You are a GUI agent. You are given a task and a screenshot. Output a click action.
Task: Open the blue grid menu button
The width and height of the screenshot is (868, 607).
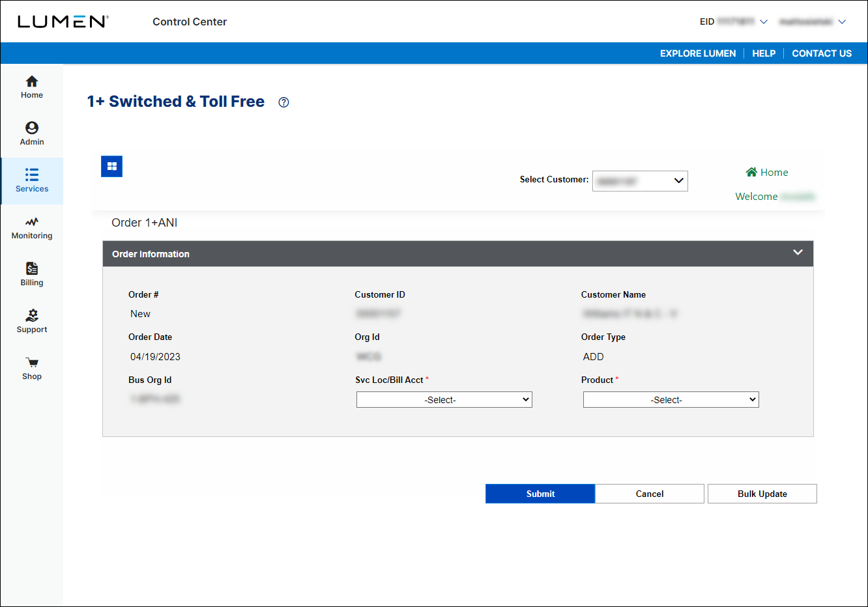[112, 167]
